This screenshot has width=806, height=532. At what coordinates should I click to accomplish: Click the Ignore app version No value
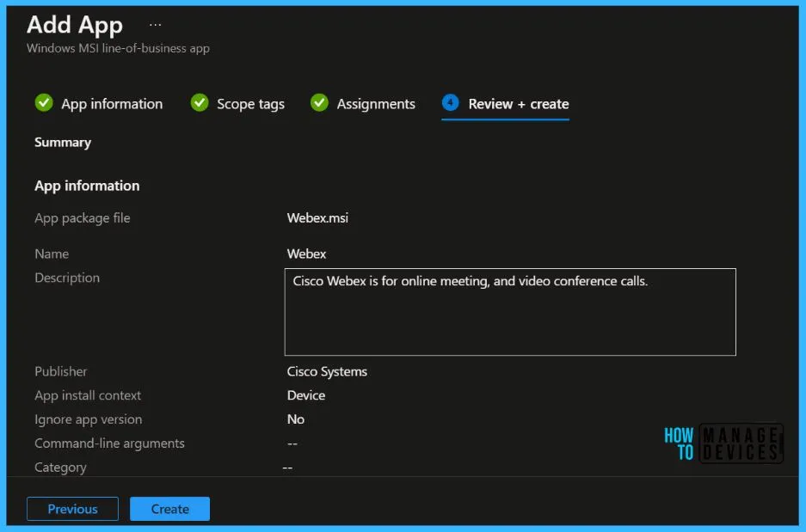tap(296, 419)
